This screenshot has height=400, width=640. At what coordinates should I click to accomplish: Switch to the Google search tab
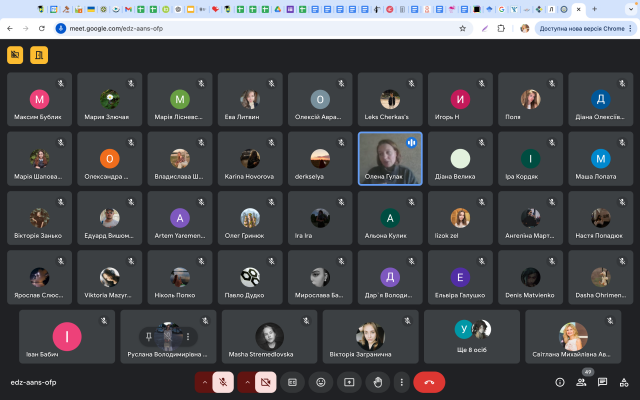click(502, 9)
